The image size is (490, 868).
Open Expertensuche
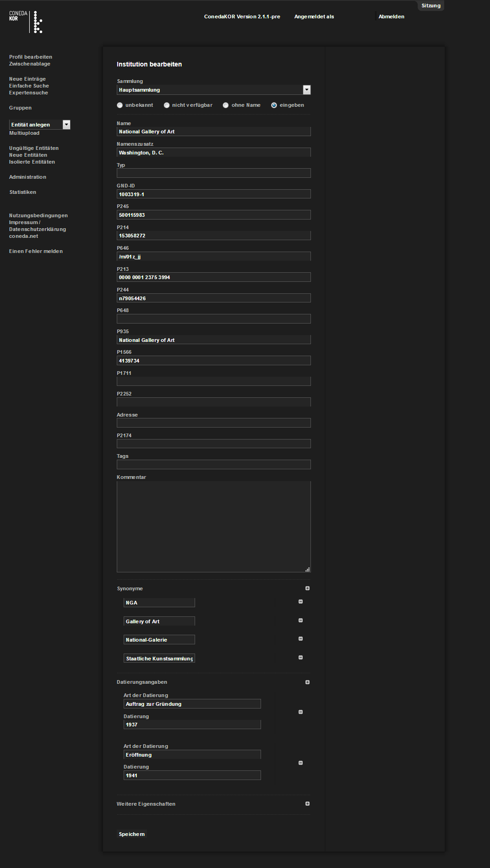tap(28, 93)
